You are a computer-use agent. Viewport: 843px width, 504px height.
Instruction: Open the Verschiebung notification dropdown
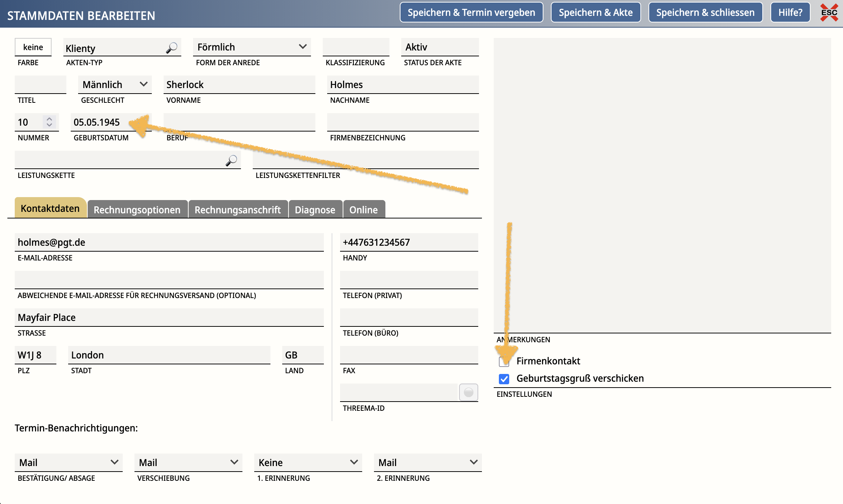188,462
